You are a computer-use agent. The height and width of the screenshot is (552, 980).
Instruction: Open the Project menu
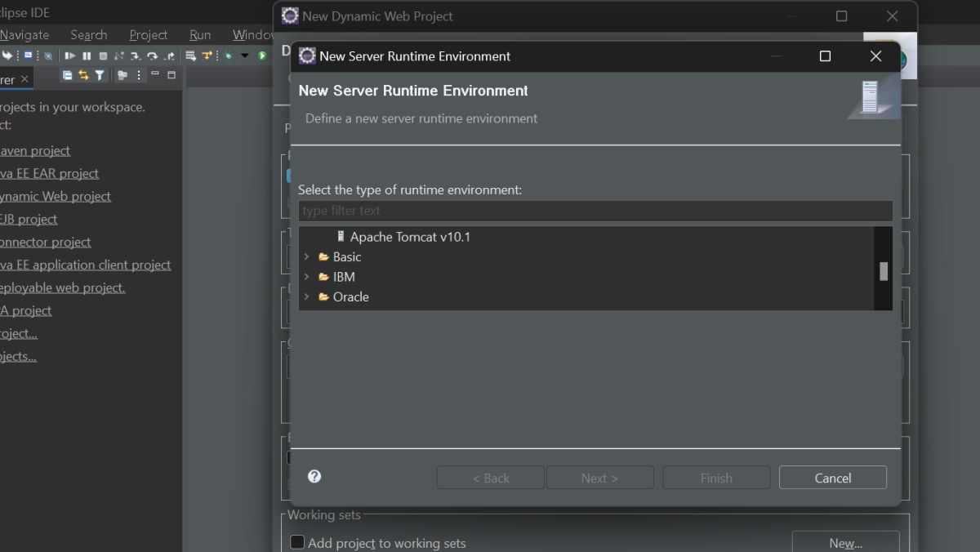pyautogui.click(x=149, y=35)
